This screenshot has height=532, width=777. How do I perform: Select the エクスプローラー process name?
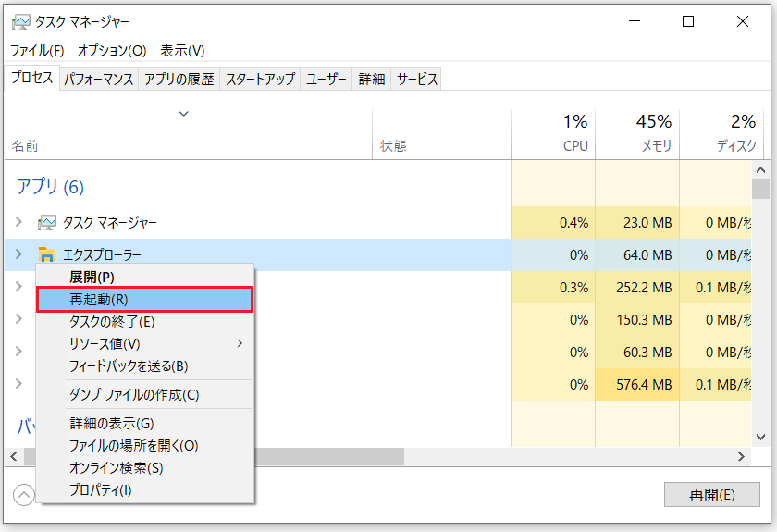click(x=102, y=254)
